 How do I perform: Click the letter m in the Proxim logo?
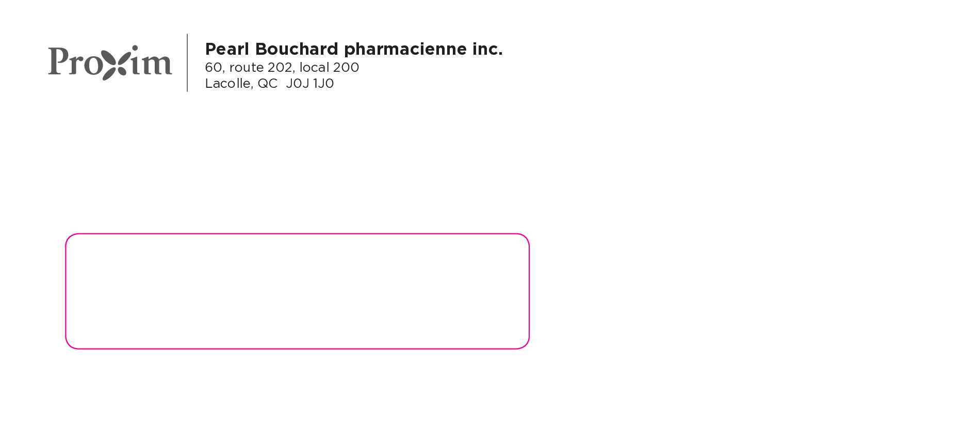[x=156, y=65]
